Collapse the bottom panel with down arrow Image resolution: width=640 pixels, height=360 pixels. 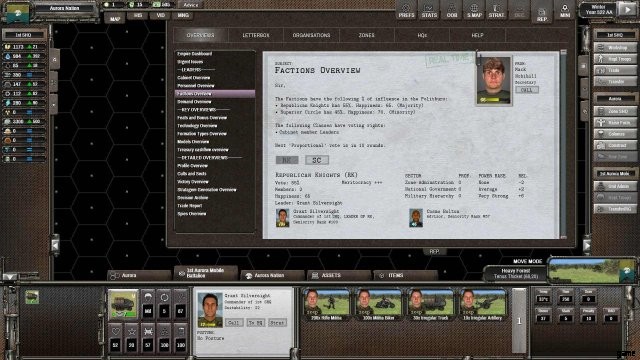click(x=10, y=276)
